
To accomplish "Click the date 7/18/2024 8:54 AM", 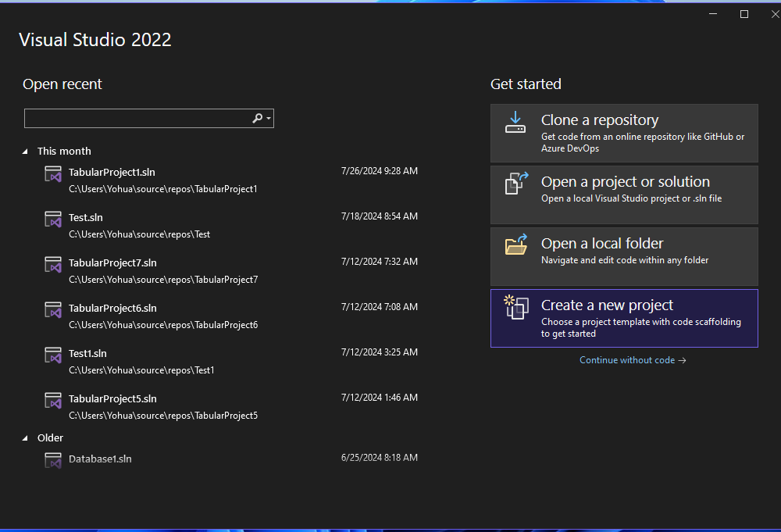I will 380,216.
